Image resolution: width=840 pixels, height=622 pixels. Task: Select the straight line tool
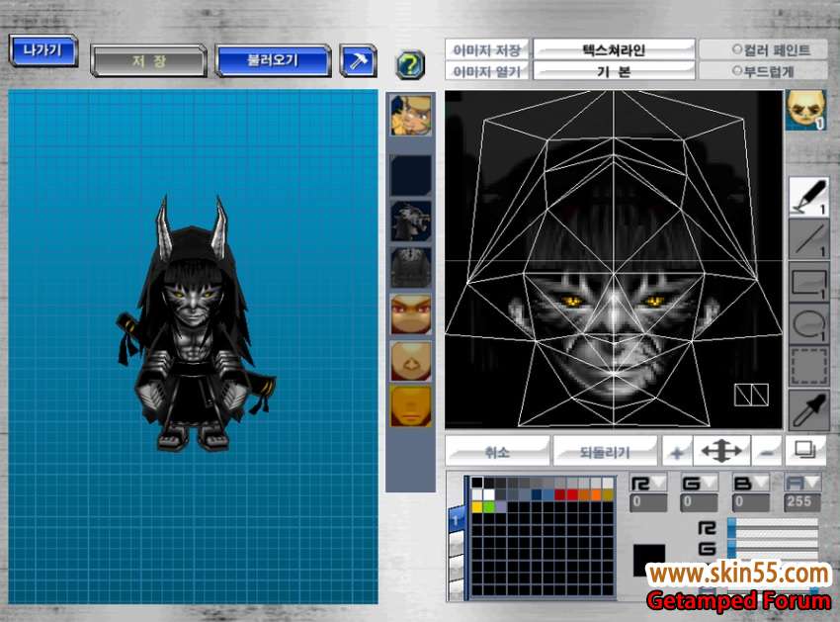(808, 239)
